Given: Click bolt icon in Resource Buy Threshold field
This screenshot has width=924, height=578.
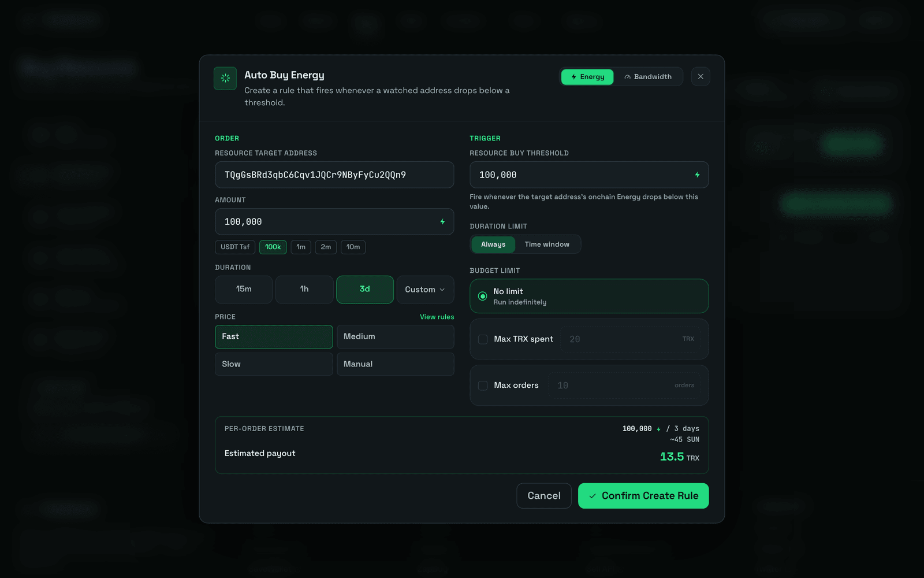Looking at the screenshot, I should coord(697,175).
